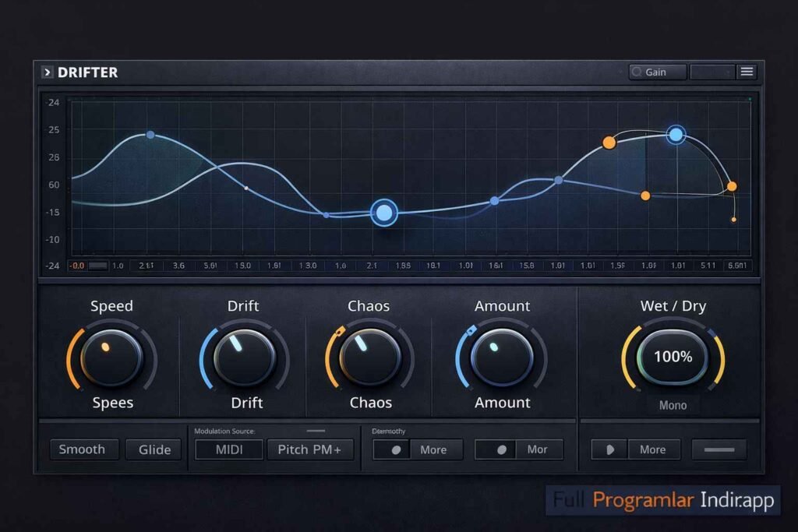This screenshot has height=532, width=798.
Task: Select Pitch PM+ modulation source
Action: pyautogui.click(x=310, y=449)
